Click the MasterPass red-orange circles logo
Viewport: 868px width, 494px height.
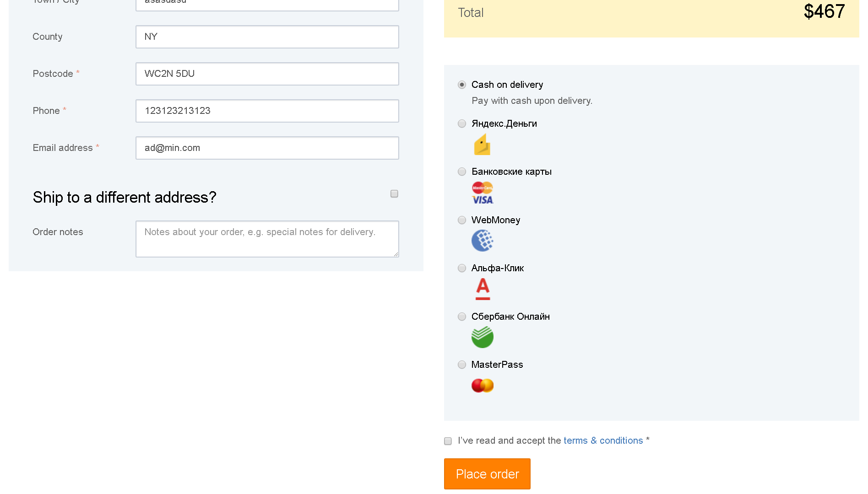[x=483, y=386]
